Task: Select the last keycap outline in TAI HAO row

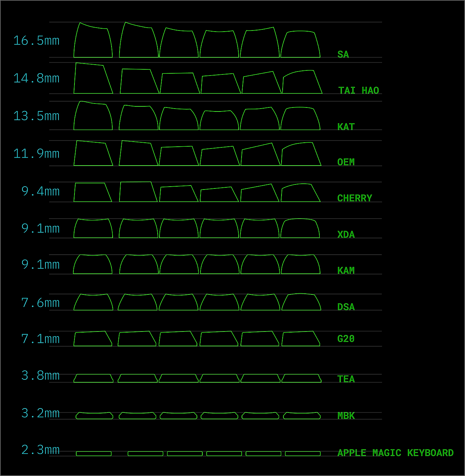Action: point(302,82)
